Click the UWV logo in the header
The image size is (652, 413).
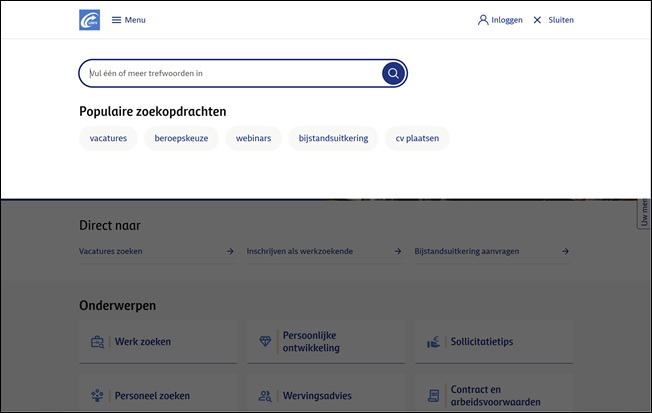pos(89,20)
